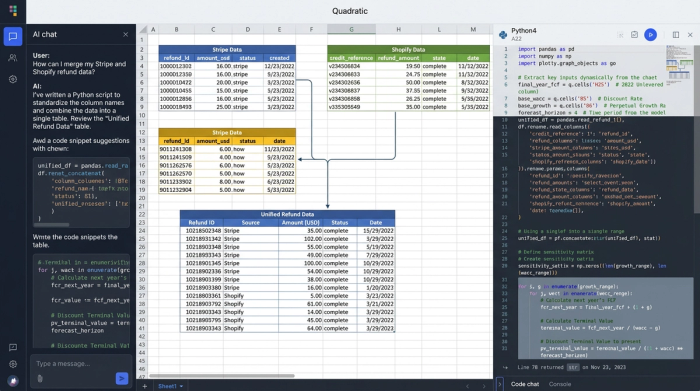The width and height of the screenshot is (700, 391).
Task: Select column G header
Action: pyautogui.click(x=351, y=29)
